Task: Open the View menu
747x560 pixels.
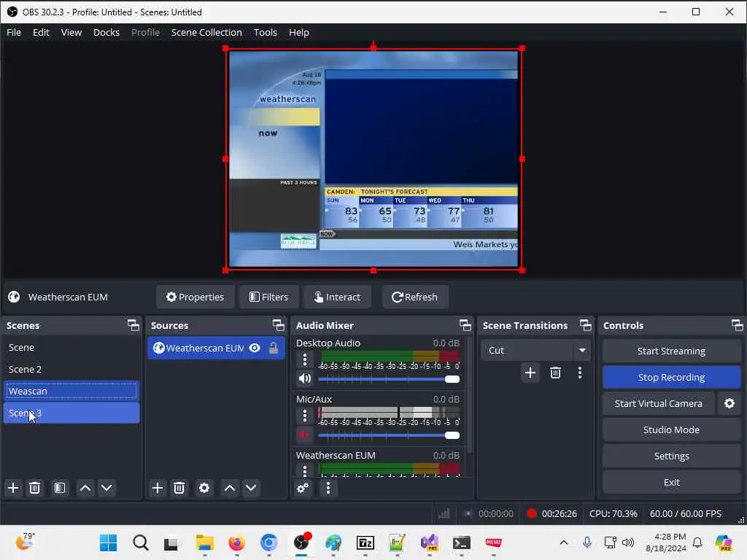Action: point(71,32)
